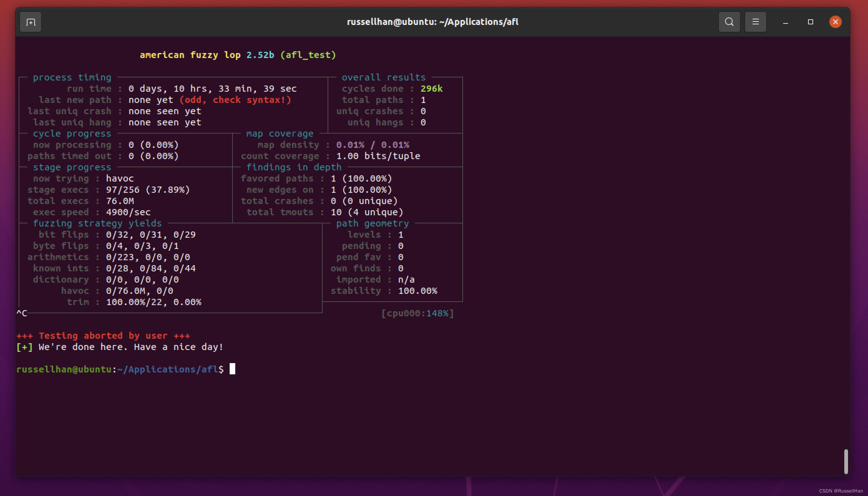The width and height of the screenshot is (868, 496).
Task: Click the 'overall results' section header
Action: click(383, 77)
